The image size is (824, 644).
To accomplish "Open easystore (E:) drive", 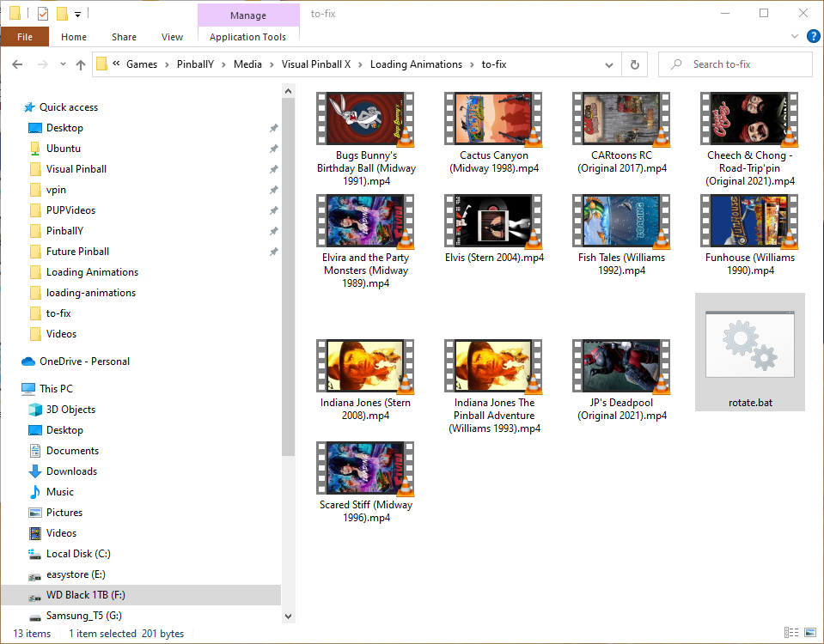I will click(x=76, y=574).
